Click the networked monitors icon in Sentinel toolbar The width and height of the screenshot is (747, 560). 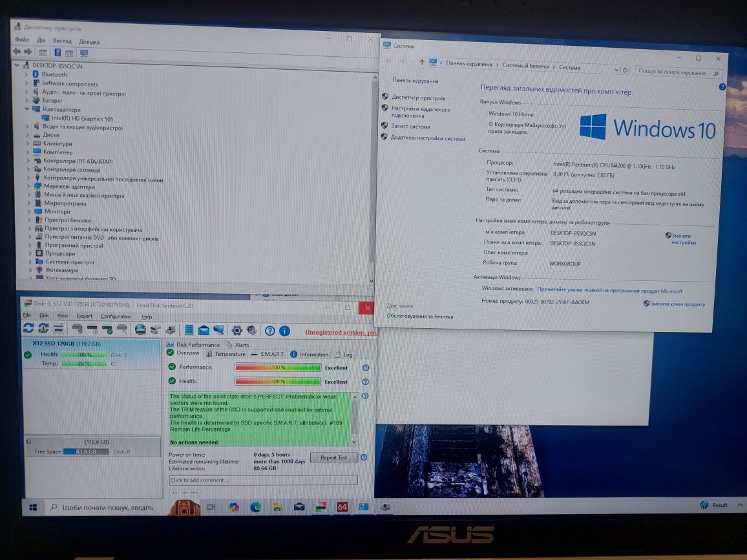[218, 329]
